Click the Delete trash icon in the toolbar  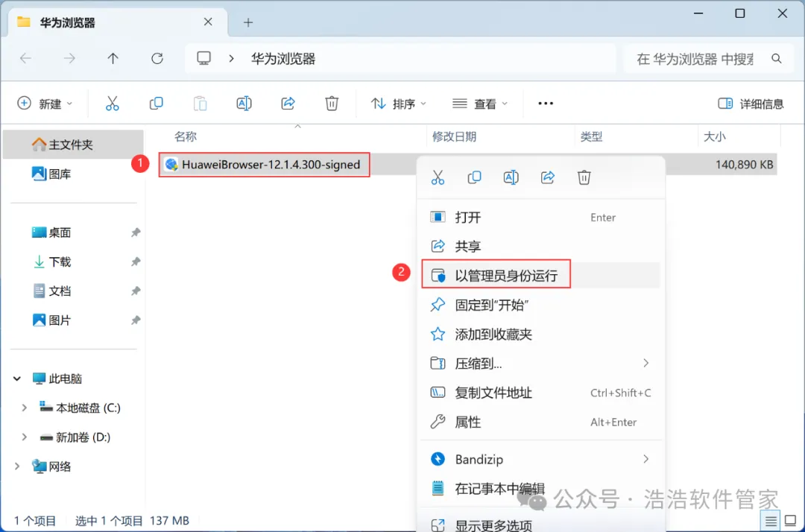click(x=332, y=104)
